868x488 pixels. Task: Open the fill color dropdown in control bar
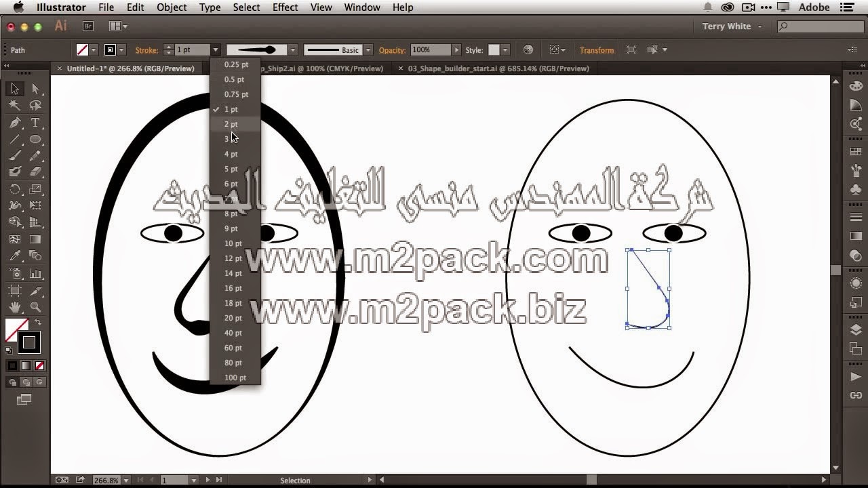[94, 50]
